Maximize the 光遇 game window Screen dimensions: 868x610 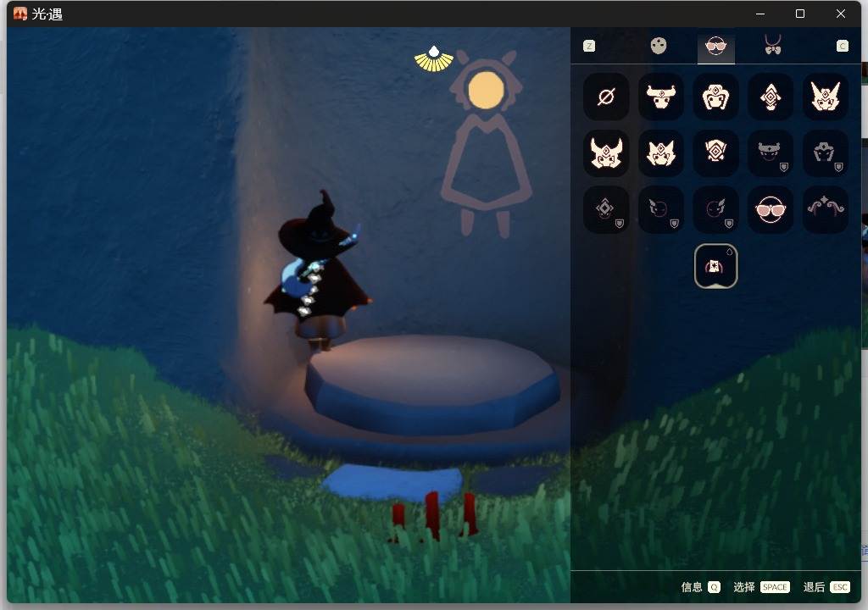[800, 14]
